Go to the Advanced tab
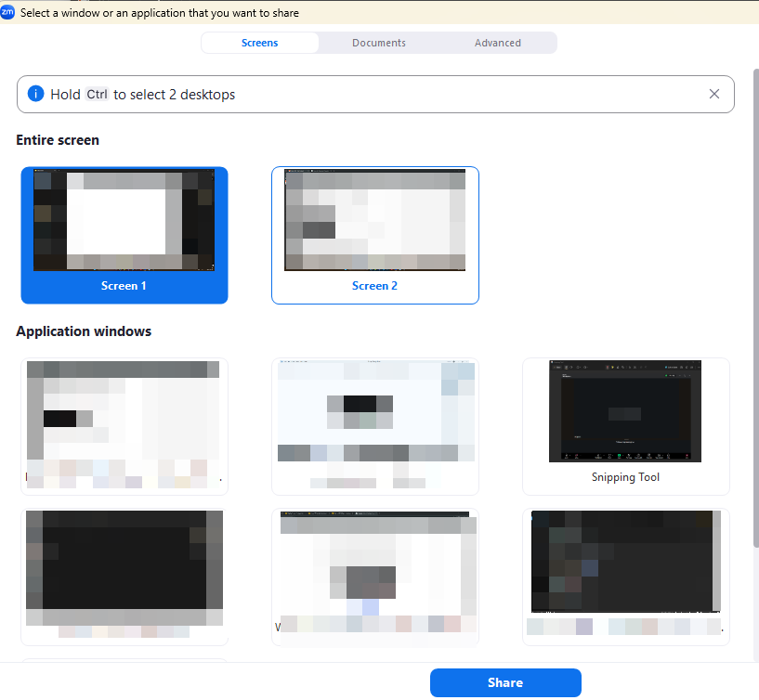The width and height of the screenshot is (759, 700). click(497, 43)
